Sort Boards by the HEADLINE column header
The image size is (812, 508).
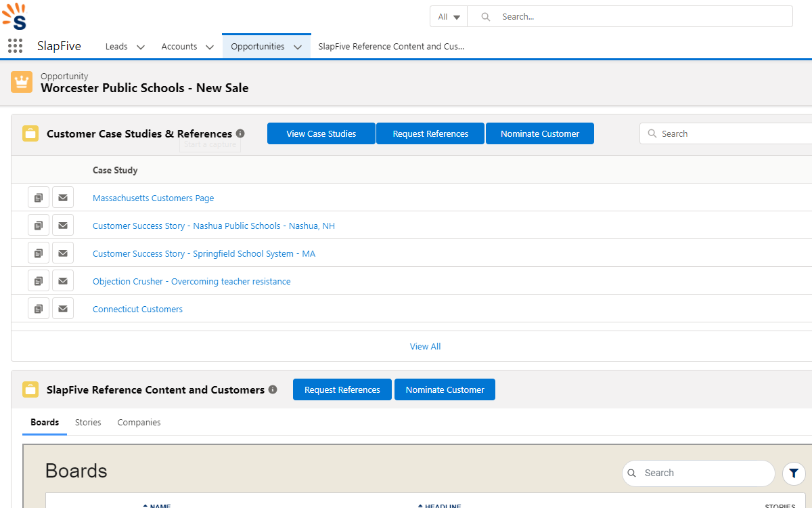439,505
